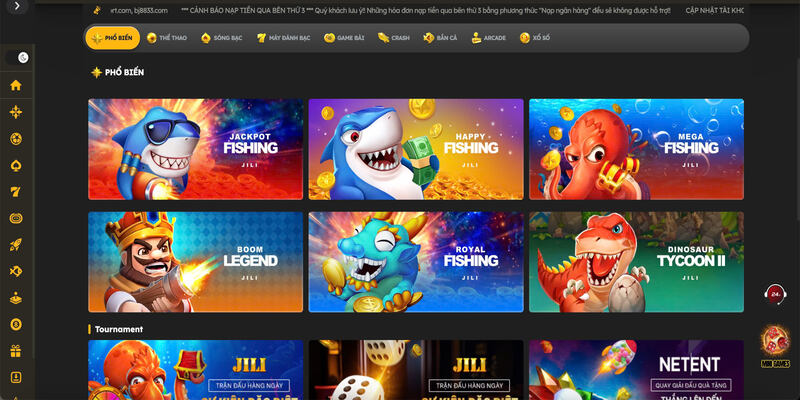Screen dimensions: 800x400
Task: Switch to CRASH tab
Action: 393,38
